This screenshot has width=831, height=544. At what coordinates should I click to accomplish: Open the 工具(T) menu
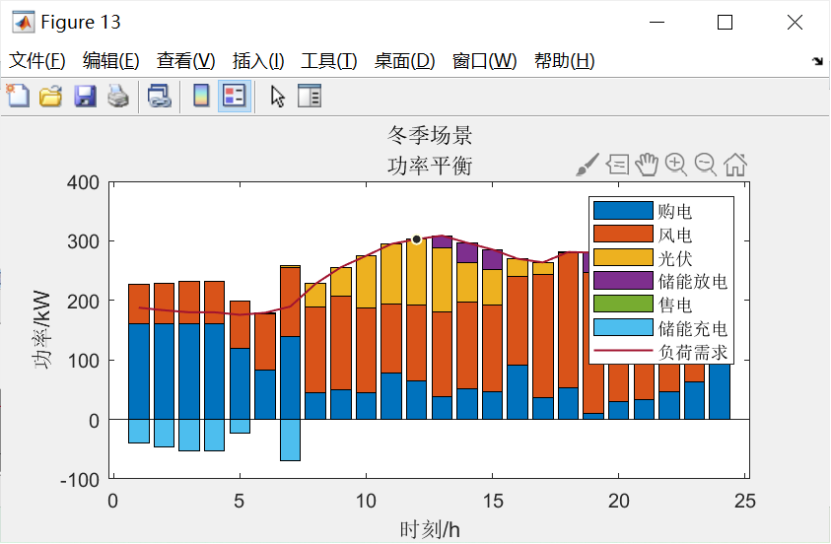[x=329, y=61]
